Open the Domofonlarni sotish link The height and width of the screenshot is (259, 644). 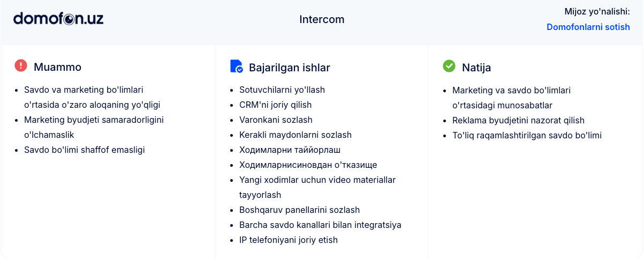coord(588,27)
